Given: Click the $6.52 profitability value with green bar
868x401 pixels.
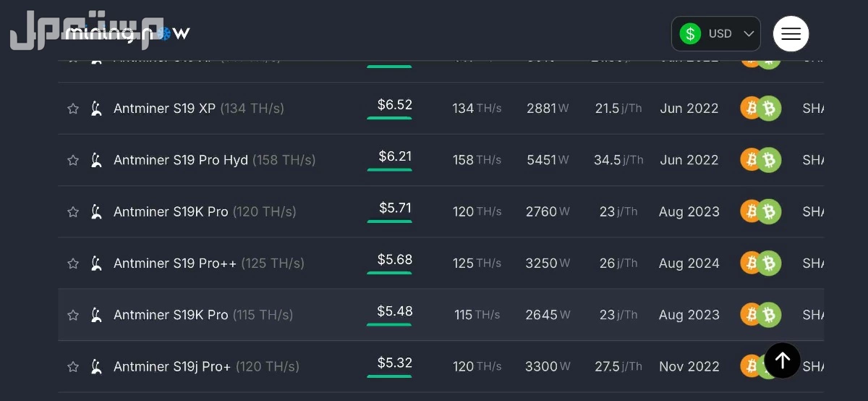Looking at the screenshot, I should click(395, 105).
